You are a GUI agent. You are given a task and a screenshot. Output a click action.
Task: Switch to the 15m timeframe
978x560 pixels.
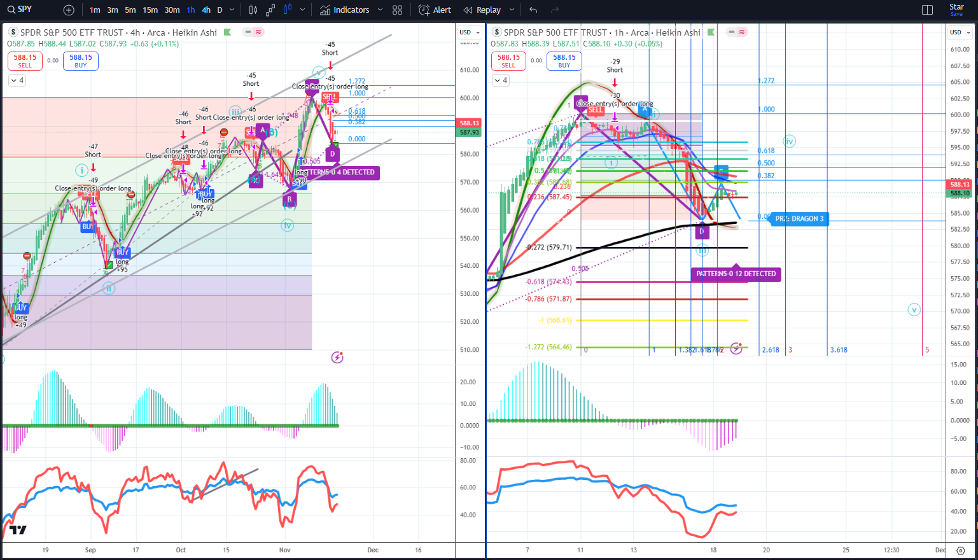pos(150,10)
